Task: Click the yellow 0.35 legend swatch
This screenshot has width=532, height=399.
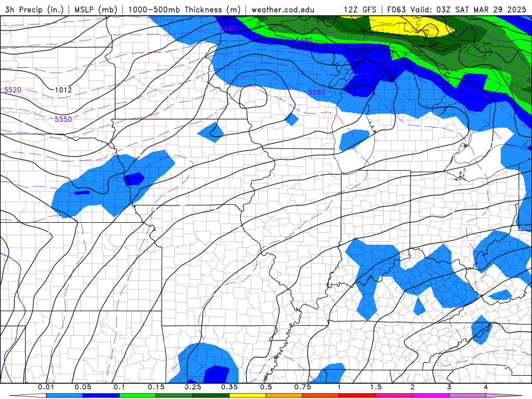Action: [247, 396]
